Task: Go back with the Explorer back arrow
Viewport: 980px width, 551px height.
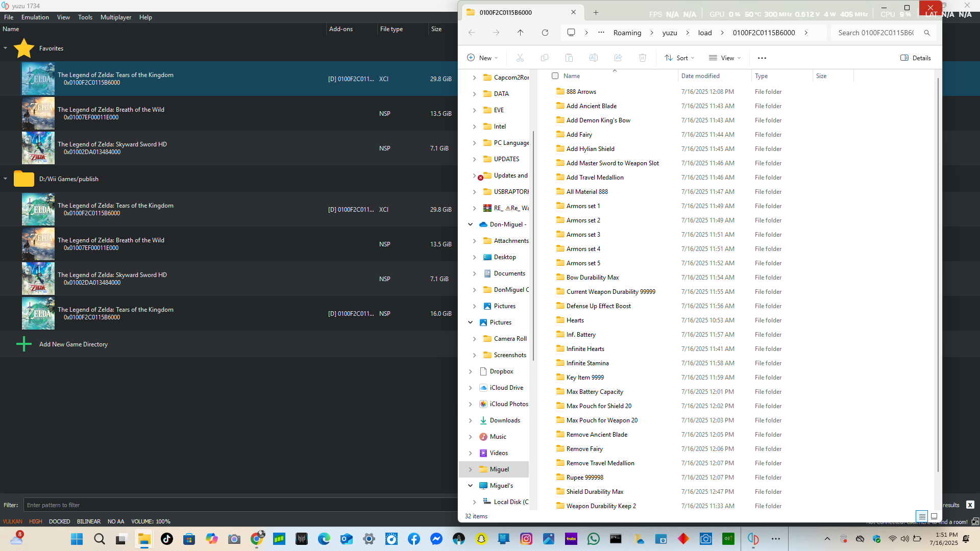Action: click(x=472, y=33)
